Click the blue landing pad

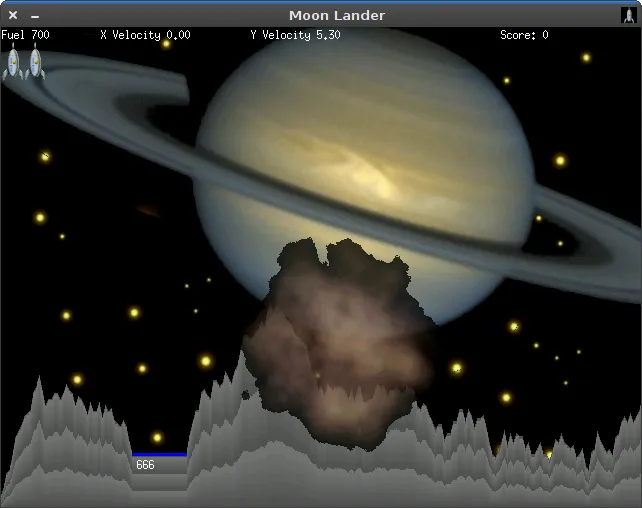(159, 454)
